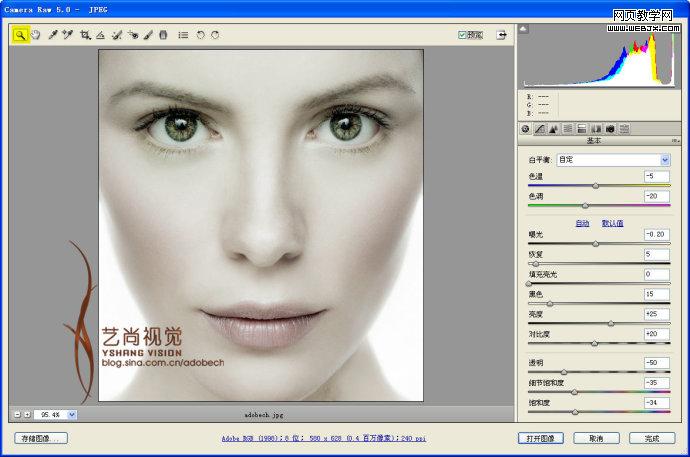Click the 细节饱和度 vibrance slider handle
This screenshot has height=457, width=690.
(x=574, y=392)
